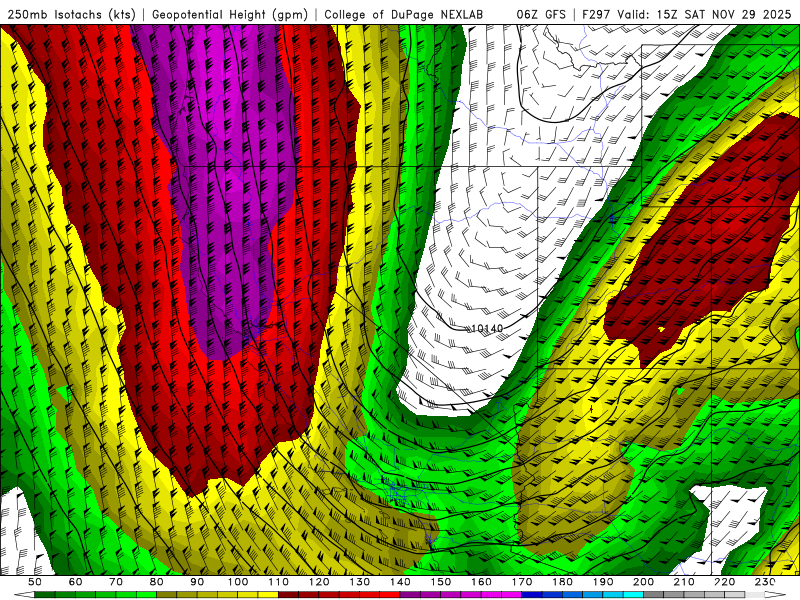The width and height of the screenshot is (800, 600).
Task: Click the left arrow end of the color bar
Action: [x=24, y=594]
